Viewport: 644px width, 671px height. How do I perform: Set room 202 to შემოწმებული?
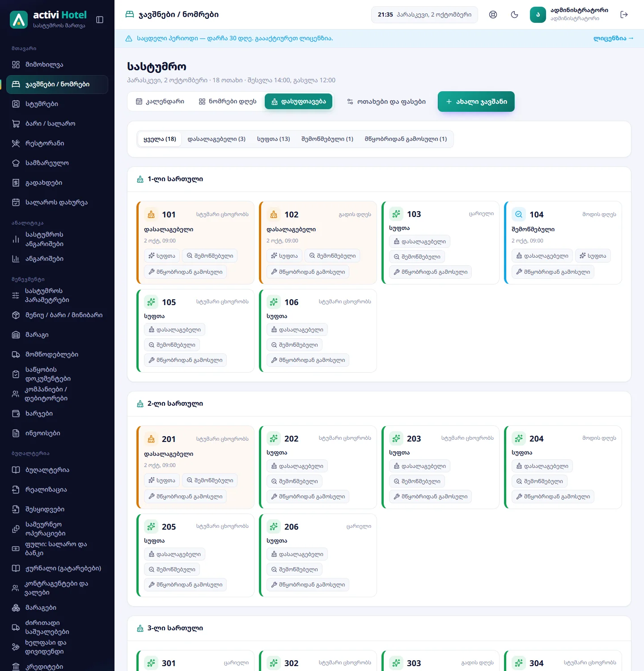coord(294,481)
